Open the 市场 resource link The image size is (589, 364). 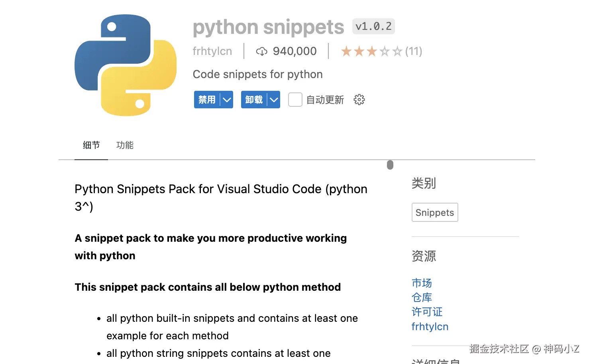pos(422,283)
